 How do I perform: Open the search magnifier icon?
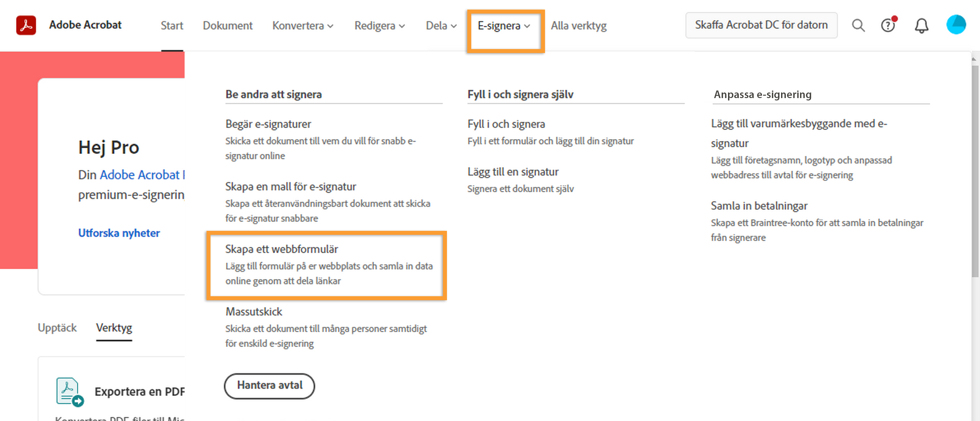(x=858, y=26)
